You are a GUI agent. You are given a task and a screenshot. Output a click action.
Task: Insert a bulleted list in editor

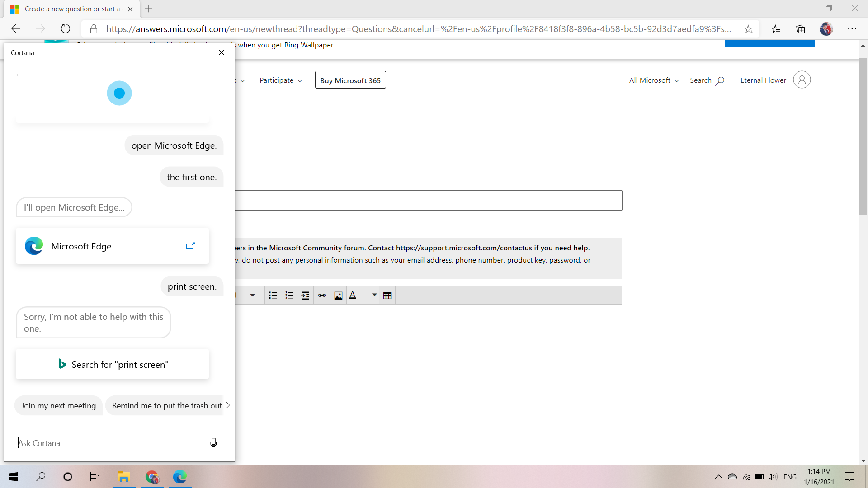pyautogui.click(x=273, y=296)
